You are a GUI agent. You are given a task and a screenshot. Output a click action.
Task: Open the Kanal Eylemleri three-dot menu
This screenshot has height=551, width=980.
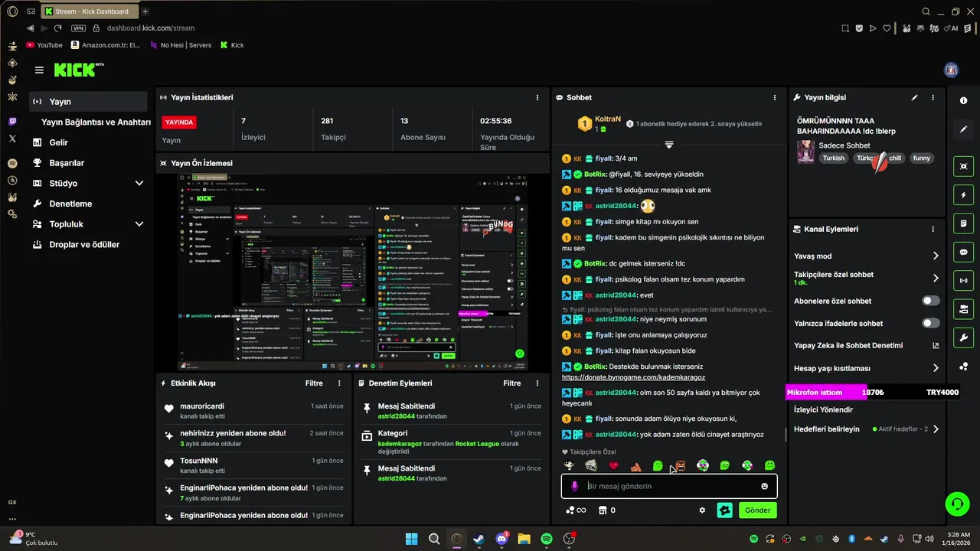pyautogui.click(x=933, y=229)
